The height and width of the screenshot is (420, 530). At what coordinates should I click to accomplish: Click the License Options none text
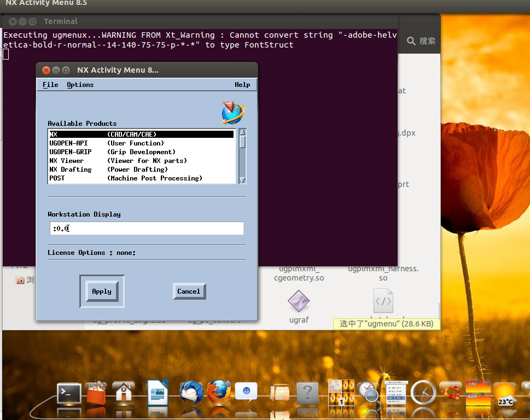coord(91,253)
